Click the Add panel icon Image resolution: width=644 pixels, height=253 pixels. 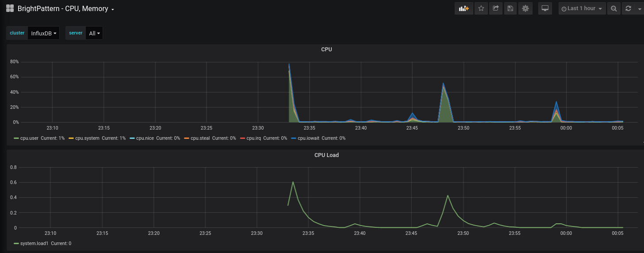[464, 8]
